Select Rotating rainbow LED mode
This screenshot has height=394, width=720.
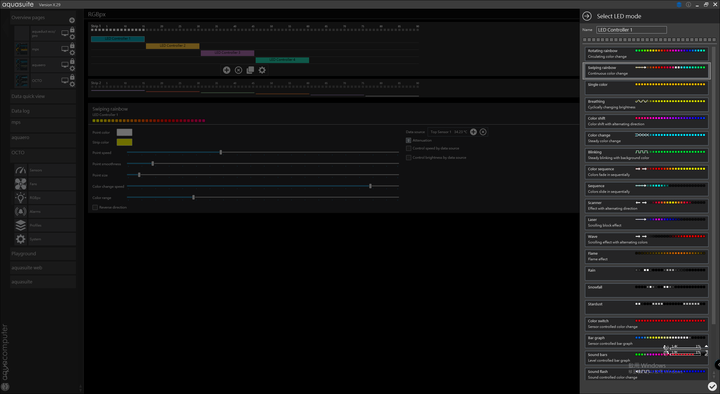coord(647,53)
